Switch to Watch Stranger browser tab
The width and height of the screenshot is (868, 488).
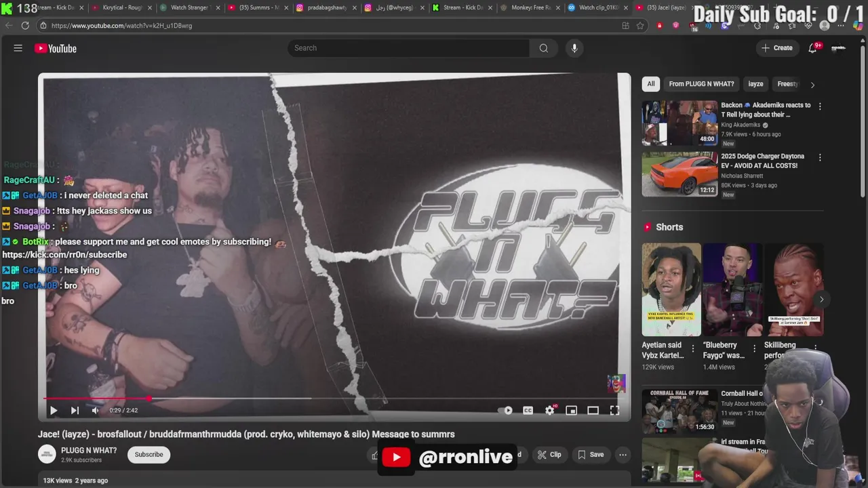click(190, 7)
